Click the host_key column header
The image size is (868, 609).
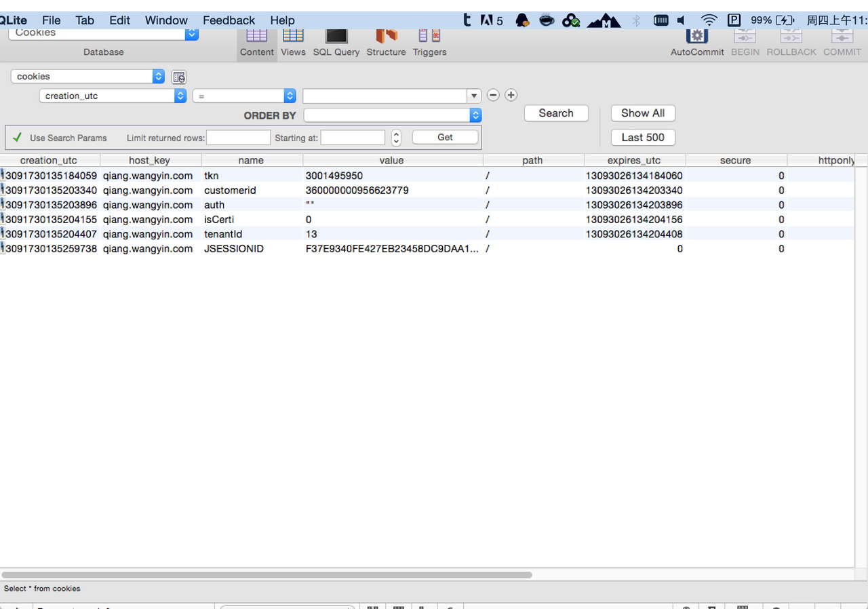point(150,160)
